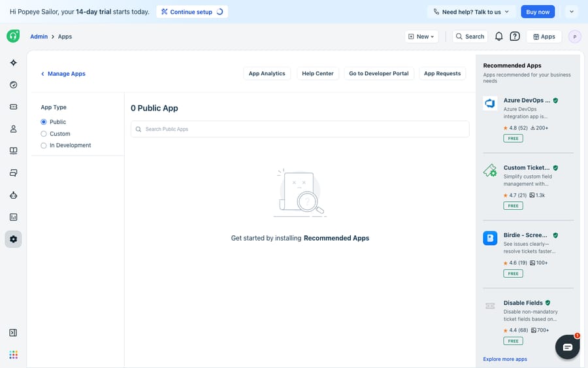
Task: Click FREE badge under Birdie
Action: [x=513, y=273]
